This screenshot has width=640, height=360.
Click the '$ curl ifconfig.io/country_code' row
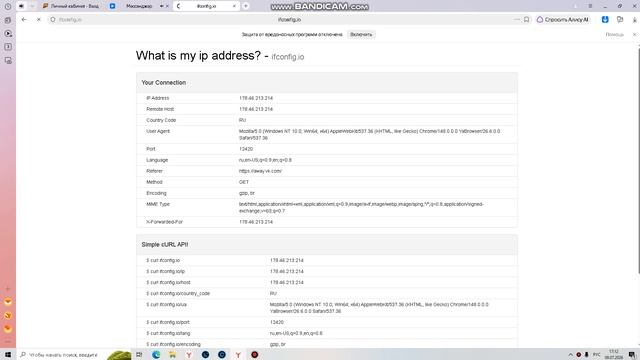pos(327,293)
